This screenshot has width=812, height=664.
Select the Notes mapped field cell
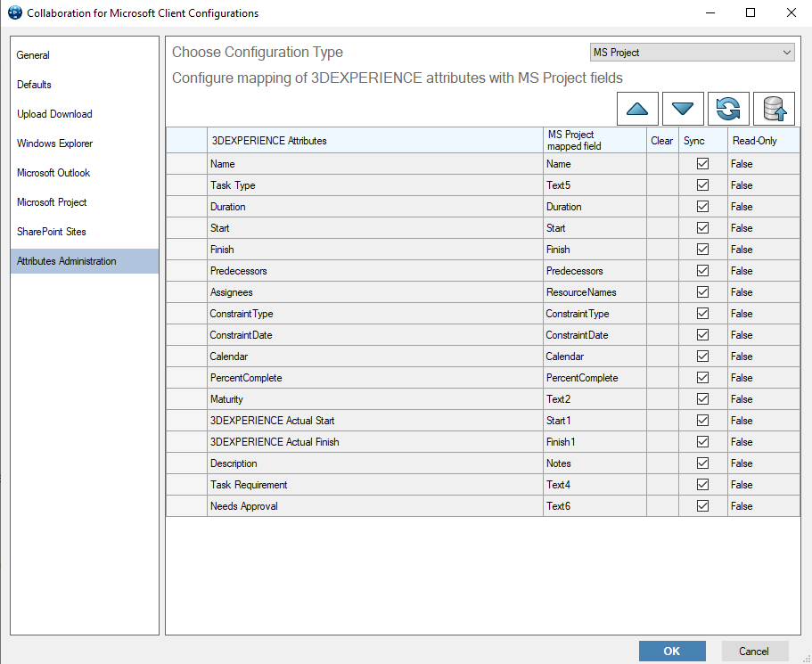[595, 463]
